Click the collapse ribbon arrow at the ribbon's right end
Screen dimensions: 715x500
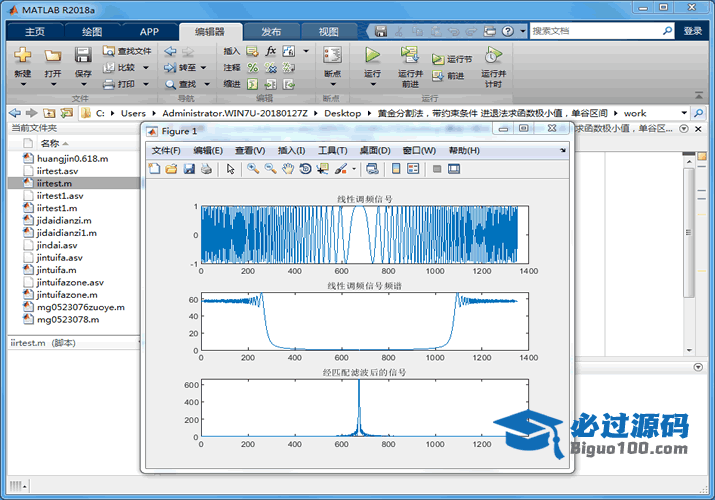tap(699, 95)
